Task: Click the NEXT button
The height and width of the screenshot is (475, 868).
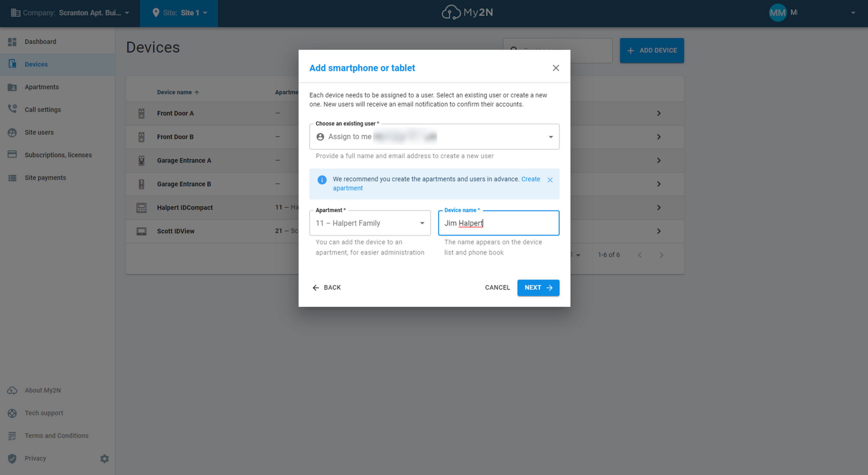Action: (538, 288)
